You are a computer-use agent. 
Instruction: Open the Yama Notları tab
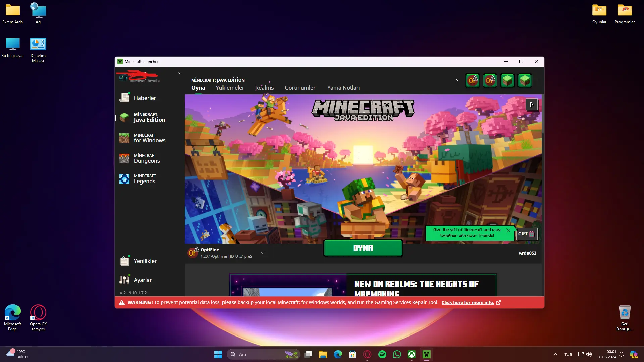[343, 88]
